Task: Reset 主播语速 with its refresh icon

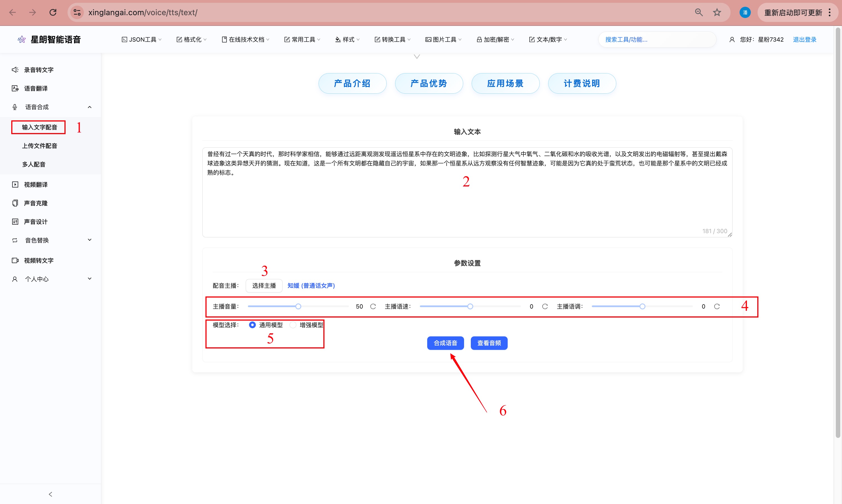Action: point(545,306)
